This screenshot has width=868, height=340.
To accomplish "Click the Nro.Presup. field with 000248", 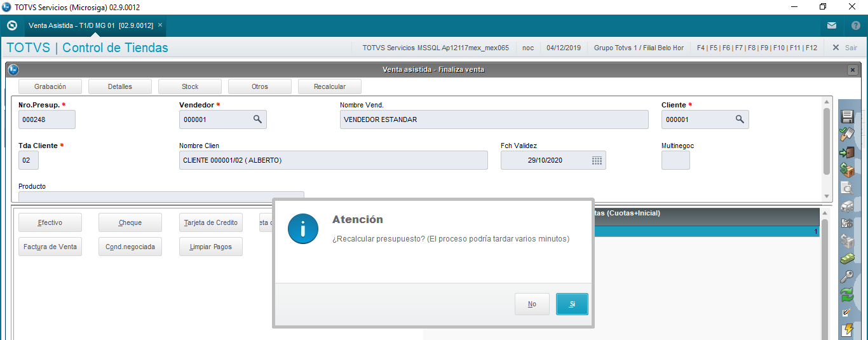I will tap(47, 119).
